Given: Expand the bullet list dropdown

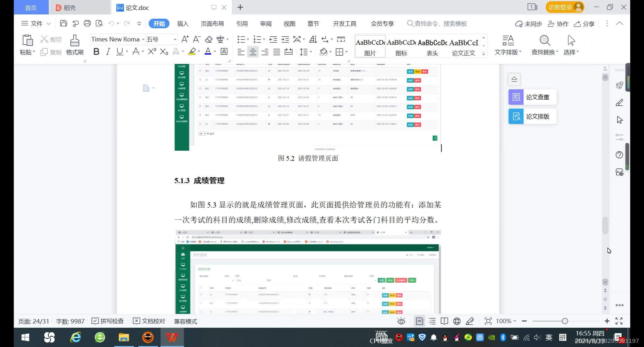Looking at the screenshot, I should click(x=248, y=40).
